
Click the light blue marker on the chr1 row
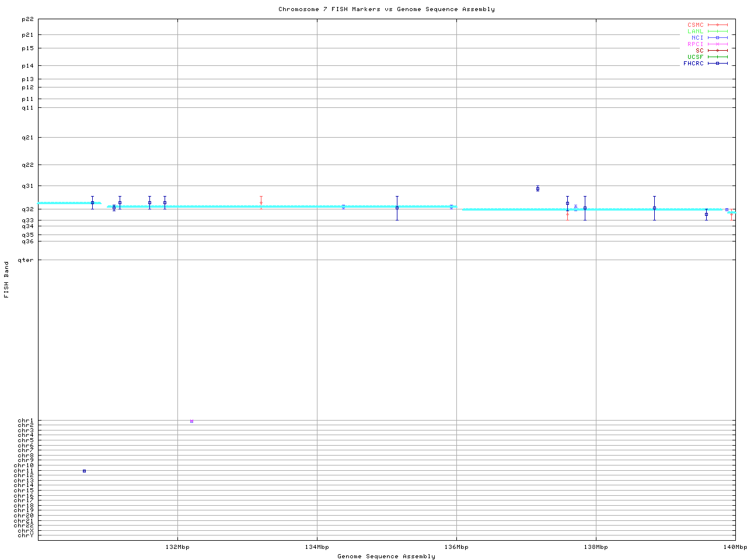pos(191,421)
